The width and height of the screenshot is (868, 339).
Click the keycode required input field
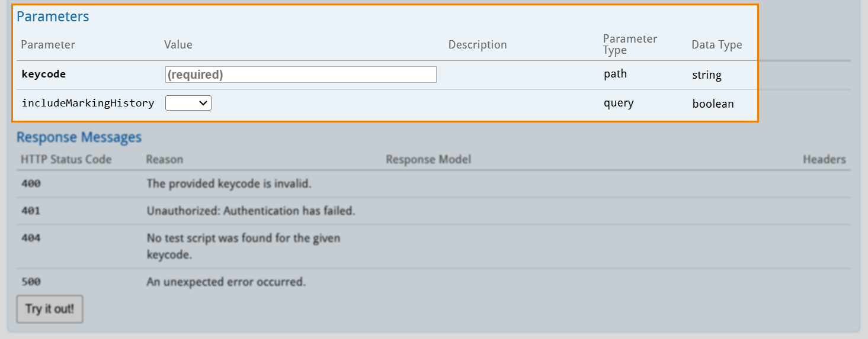pyautogui.click(x=300, y=75)
